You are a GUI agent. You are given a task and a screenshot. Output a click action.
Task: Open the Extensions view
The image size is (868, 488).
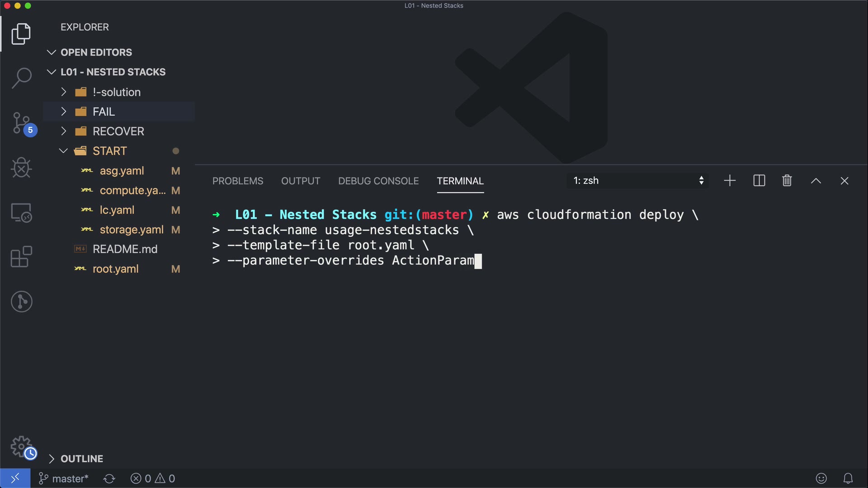coord(21,257)
